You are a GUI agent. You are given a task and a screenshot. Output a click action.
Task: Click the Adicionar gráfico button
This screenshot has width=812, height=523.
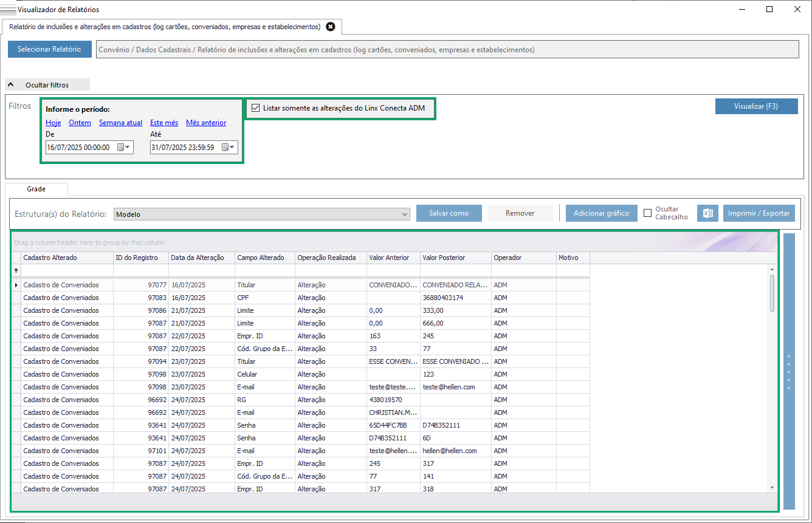click(x=601, y=213)
